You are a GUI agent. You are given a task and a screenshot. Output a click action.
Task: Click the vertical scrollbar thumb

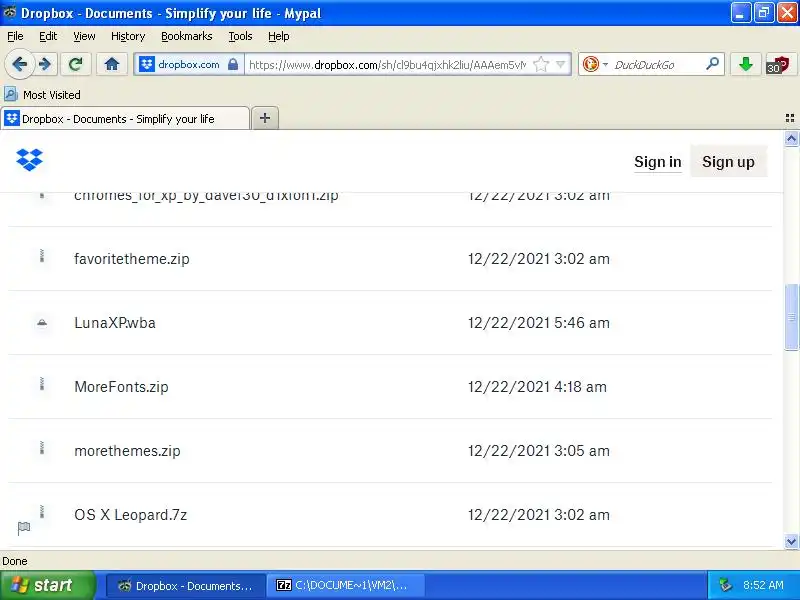pyautogui.click(x=791, y=317)
